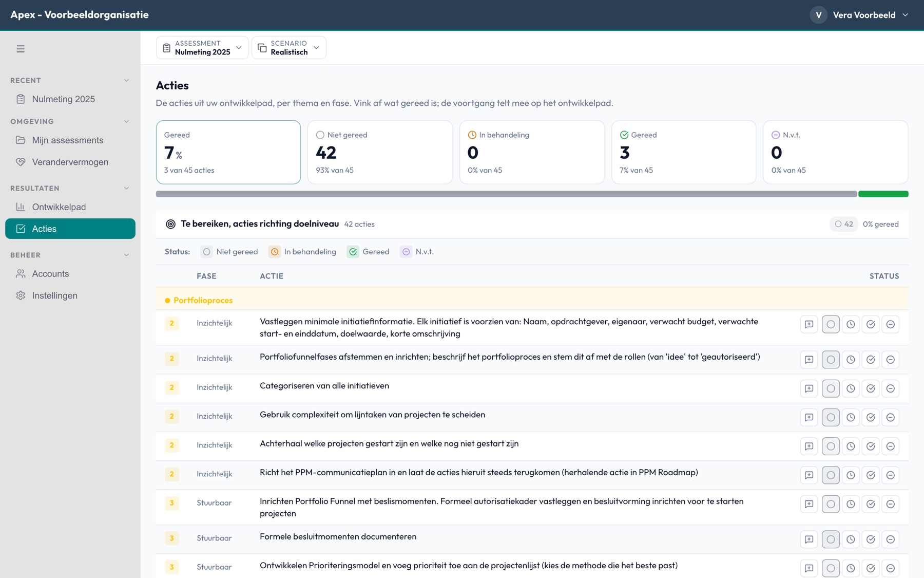Image resolution: width=924 pixels, height=578 pixels.
Task: Go to Mijn assessments in sidebar
Action: click(70, 140)
